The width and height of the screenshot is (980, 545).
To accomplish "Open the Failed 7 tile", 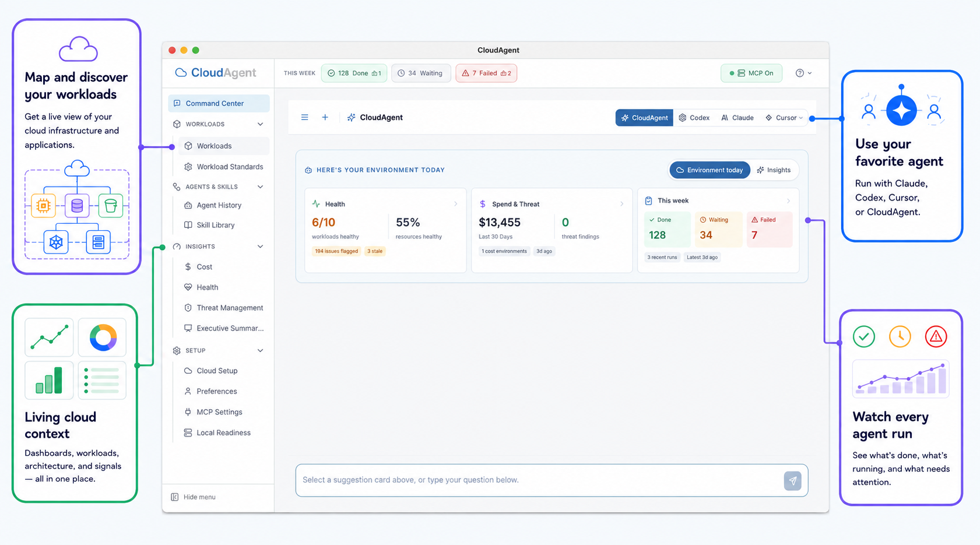I will (770, 230).
